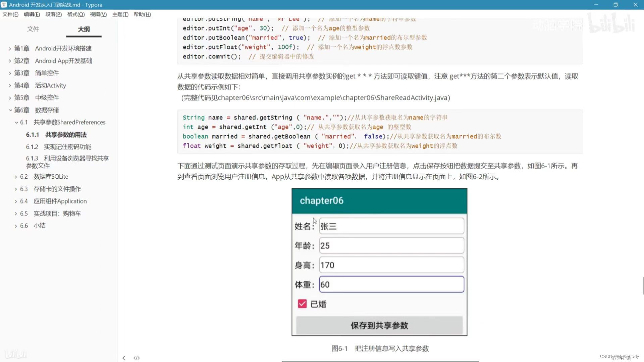Click the sidebar toggle arrow icon
The width and height of the screenshot is (644, 362).
coord(124,358)
